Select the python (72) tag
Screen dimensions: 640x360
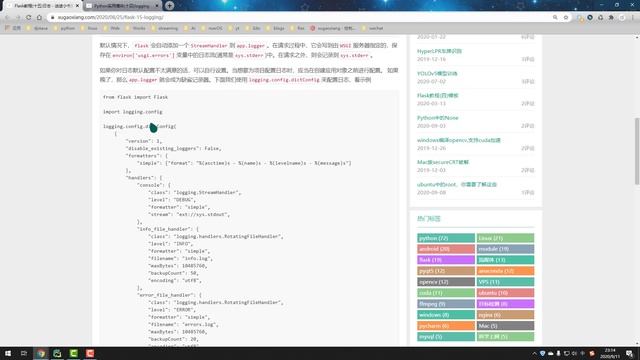(x=446, y=238)
